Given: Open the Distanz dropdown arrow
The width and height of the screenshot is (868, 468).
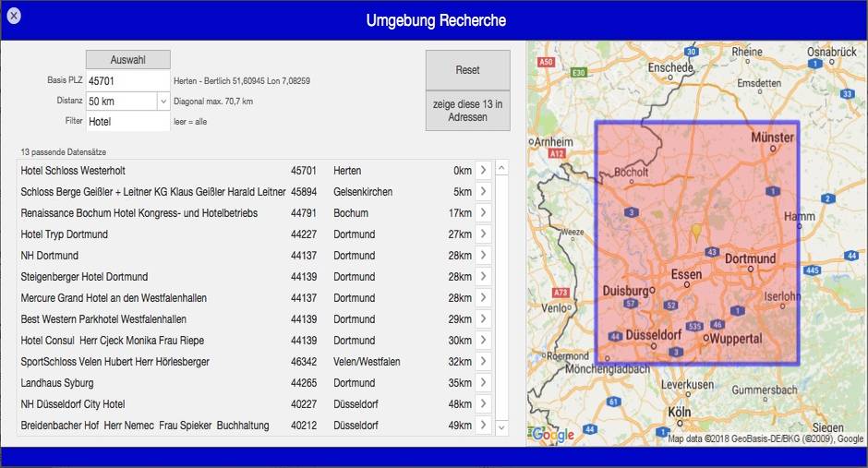Looking at the screenshot, I should click(x=163, y=102).
